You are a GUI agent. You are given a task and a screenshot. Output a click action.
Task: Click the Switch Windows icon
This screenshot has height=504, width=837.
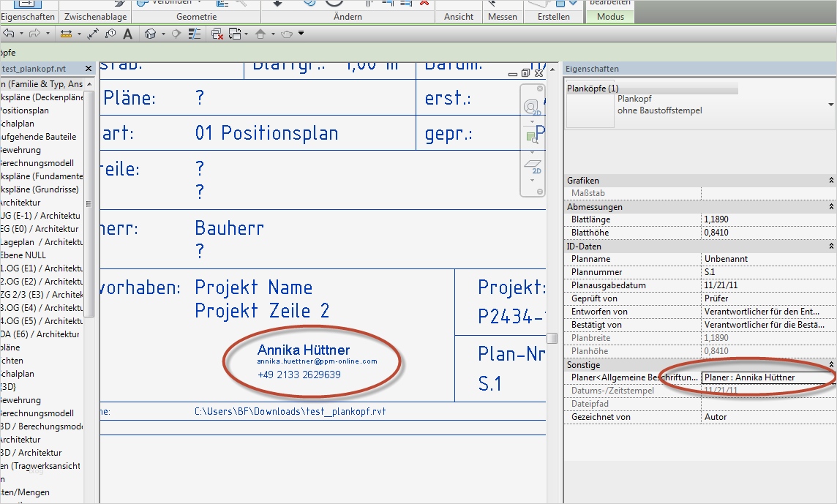click(x=234, y=34)
